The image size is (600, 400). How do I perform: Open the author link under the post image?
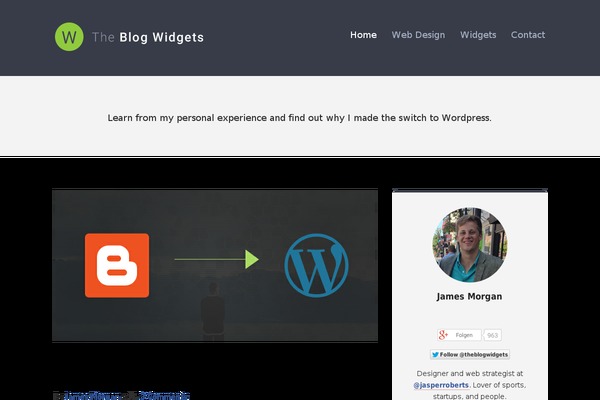[x=92, y=395]
